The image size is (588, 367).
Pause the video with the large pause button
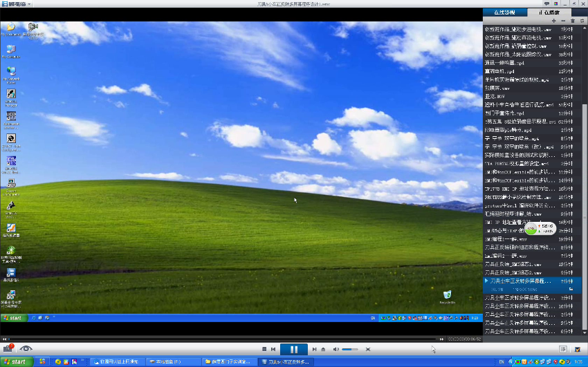(x=293, y=350)
